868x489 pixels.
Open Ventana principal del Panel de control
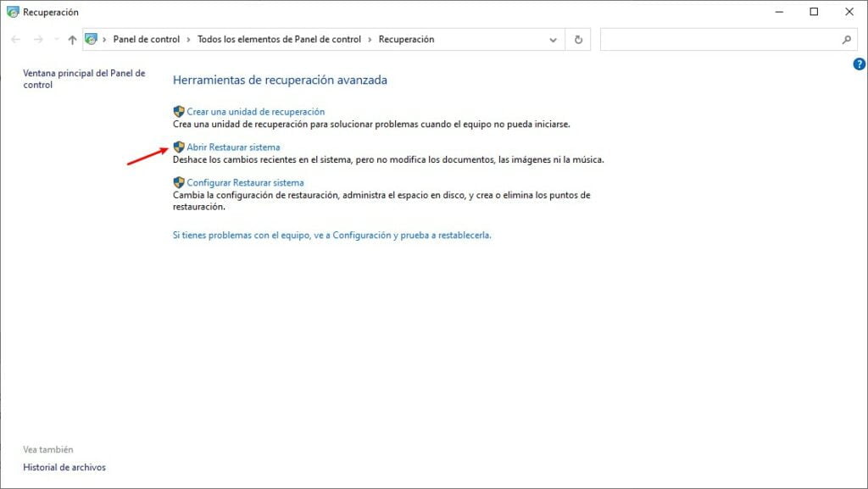(x=84, y=79)
